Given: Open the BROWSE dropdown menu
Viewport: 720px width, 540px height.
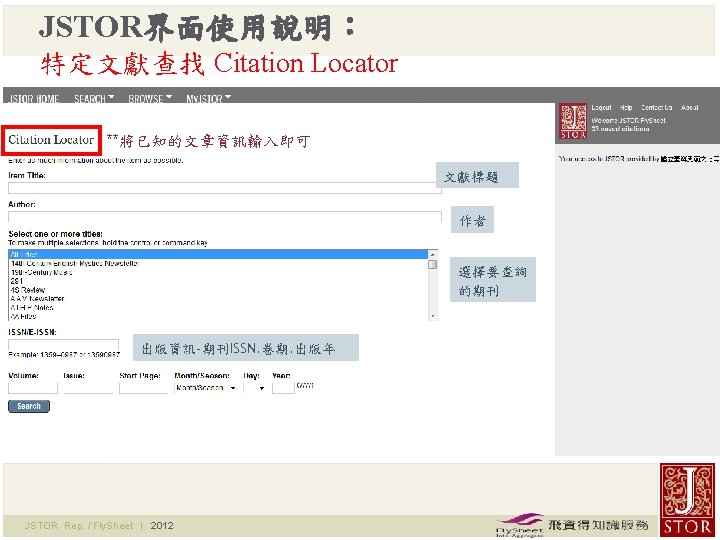Looking at the screenshot, I should [150, 99].
